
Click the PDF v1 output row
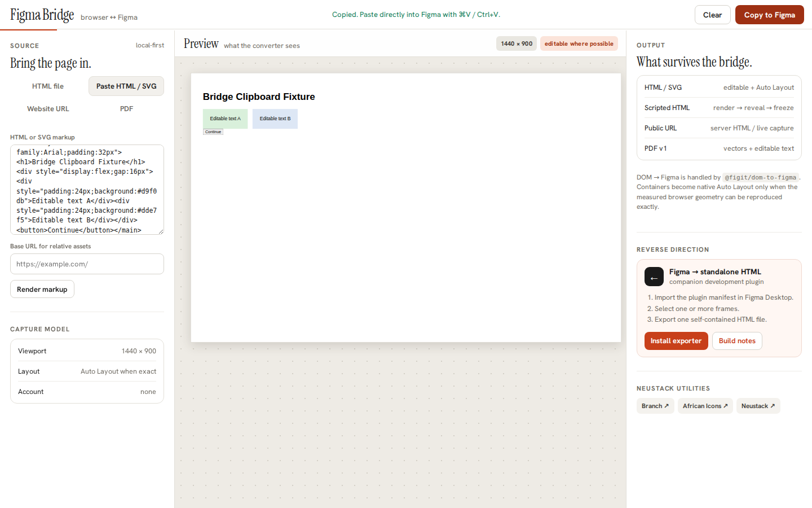tap(719, 148)
